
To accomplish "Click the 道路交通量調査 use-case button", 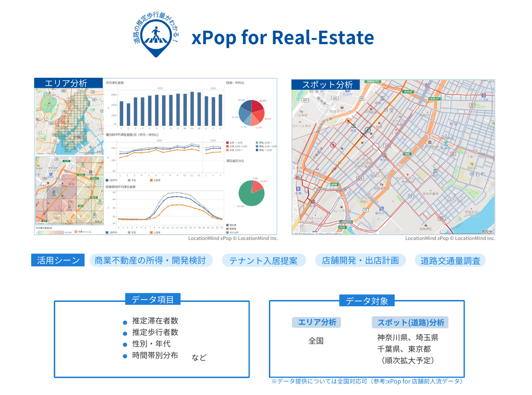I will (450, 260).
